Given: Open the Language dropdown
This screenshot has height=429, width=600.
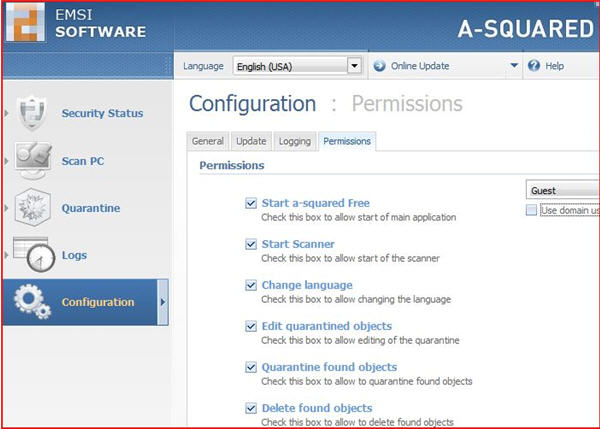Looking at the screenshot, I should (x=353, y=66).
